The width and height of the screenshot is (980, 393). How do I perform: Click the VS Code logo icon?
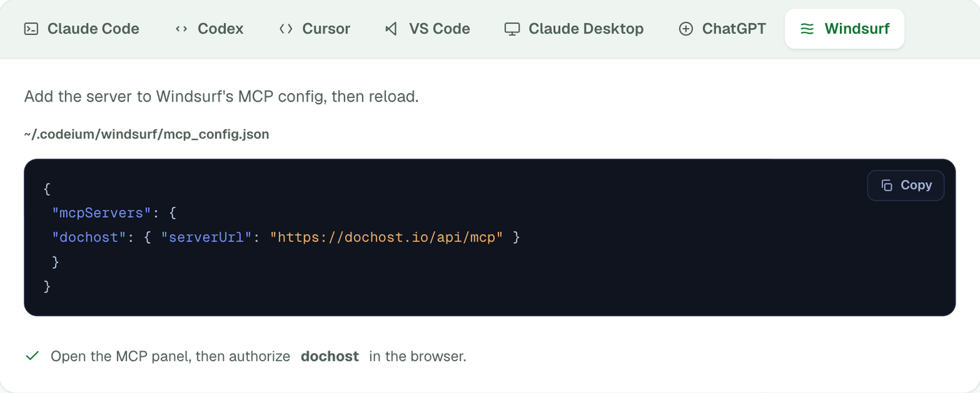tap(391, 29)
